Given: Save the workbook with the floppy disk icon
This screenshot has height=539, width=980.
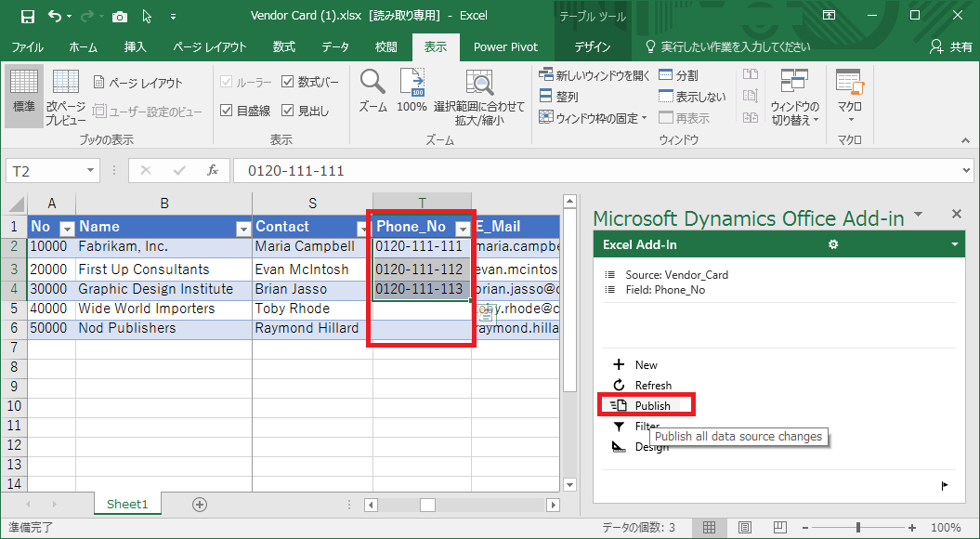Looking at the screenshot, I should 28,16.
